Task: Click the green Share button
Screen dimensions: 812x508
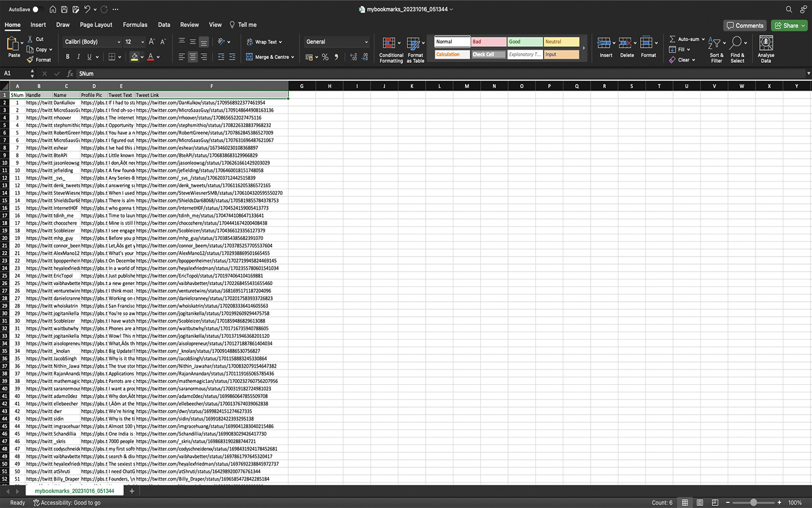Action: point(789,25)
